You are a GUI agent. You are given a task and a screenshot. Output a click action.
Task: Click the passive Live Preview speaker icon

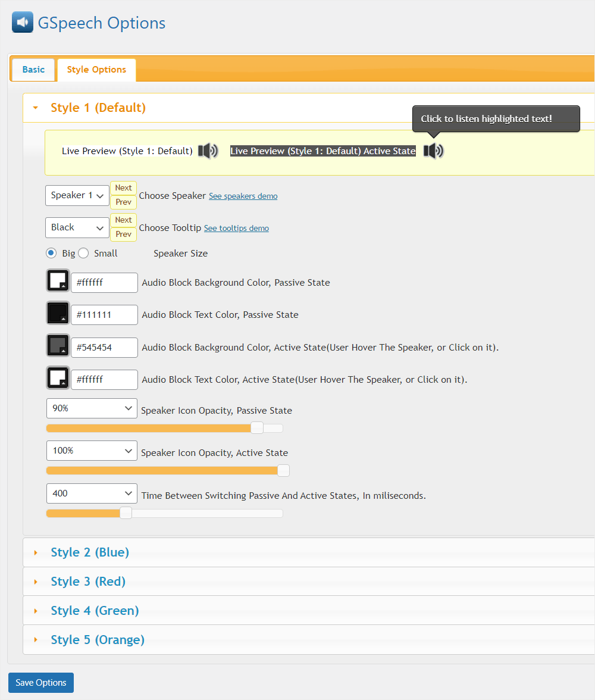coord(208,151)
